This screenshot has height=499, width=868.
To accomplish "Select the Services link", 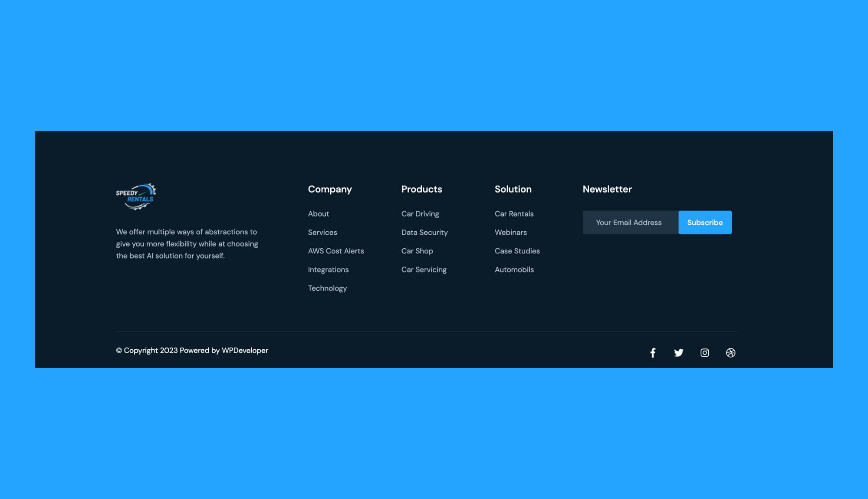I will coord(322,232).
